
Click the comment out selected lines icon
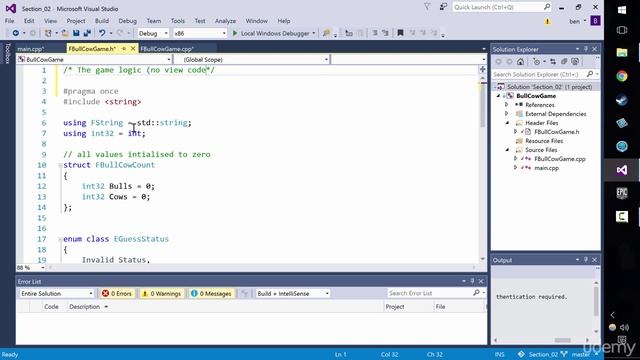tap(374, 33)
